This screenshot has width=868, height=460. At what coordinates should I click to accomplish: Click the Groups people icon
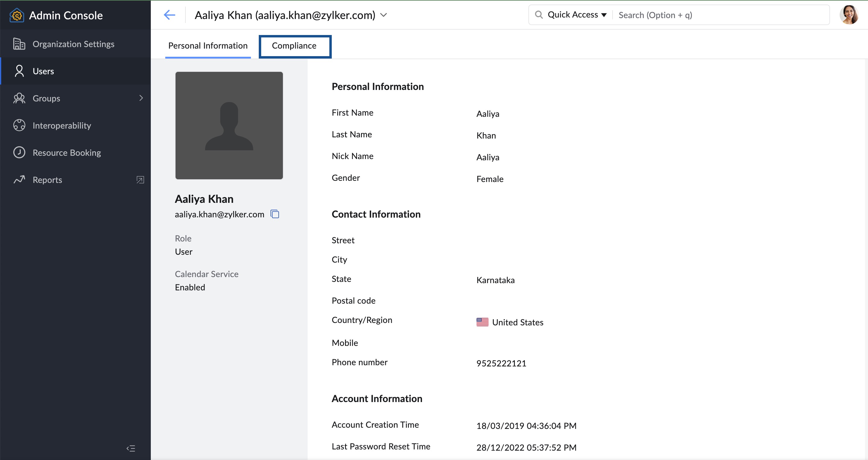[19, 98]
